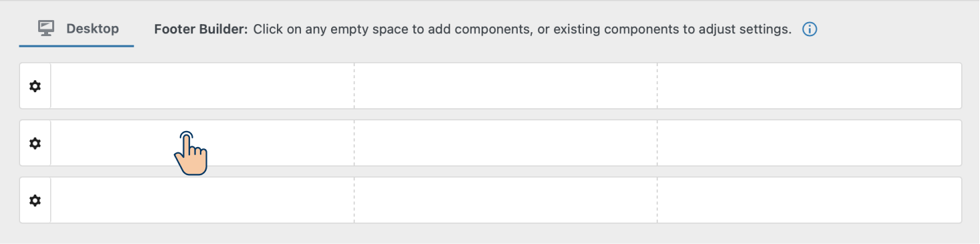Viewport: 980px width, 244px height.
Task: Click the Desktop monitor icon
Action: 46,29
